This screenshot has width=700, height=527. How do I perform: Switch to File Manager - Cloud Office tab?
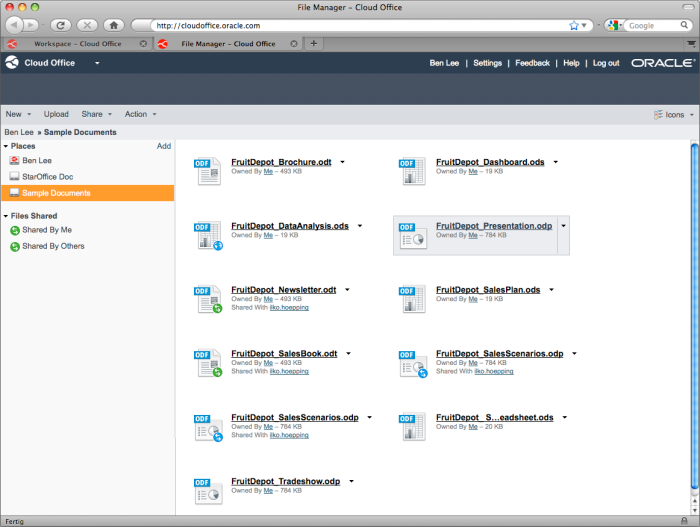(x=228, y=44)
